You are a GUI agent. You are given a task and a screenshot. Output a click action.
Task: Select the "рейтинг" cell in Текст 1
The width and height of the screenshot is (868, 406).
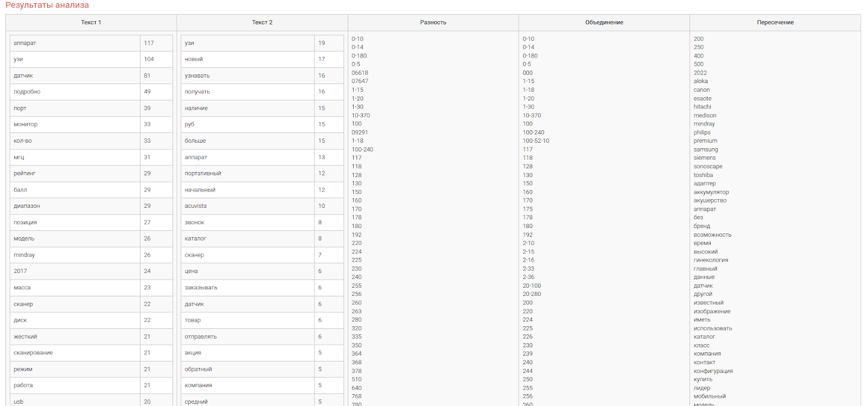coord(25,173)
